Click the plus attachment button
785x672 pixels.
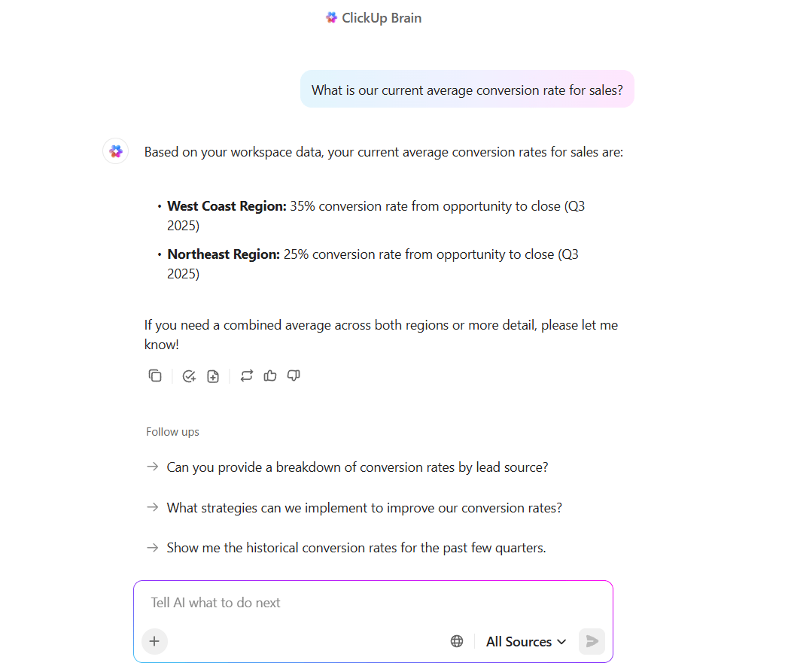154,641
